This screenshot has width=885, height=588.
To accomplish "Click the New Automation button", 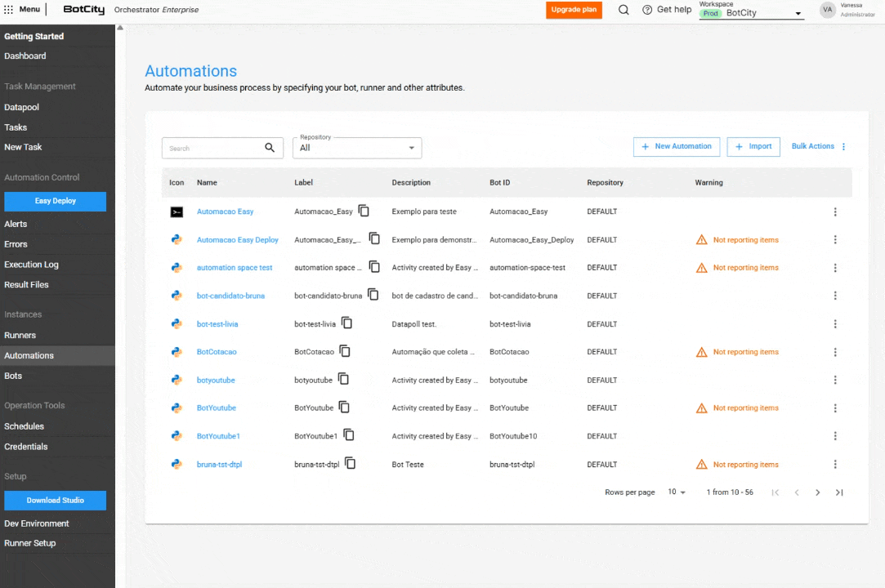I will [x=677, y=145].
